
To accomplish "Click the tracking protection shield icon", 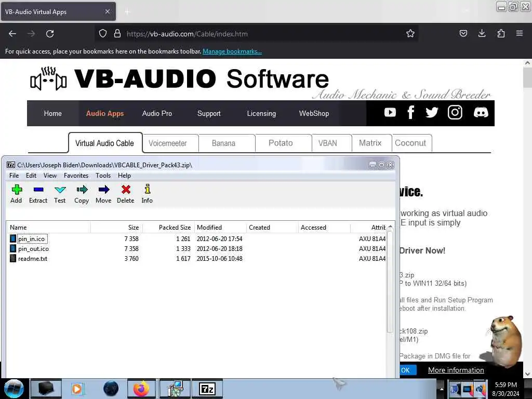I will [103, 34].
